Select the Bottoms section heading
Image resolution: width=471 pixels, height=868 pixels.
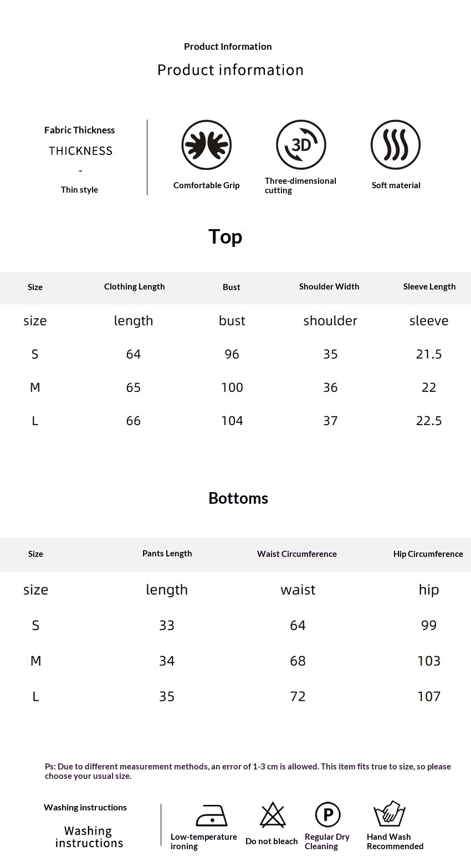(238, 498)
